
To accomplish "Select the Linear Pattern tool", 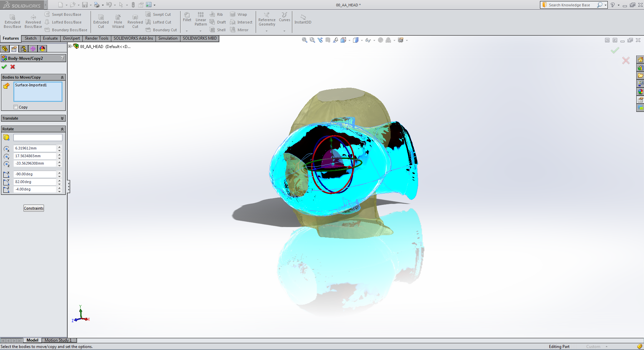I will click(x=201, y=19).
